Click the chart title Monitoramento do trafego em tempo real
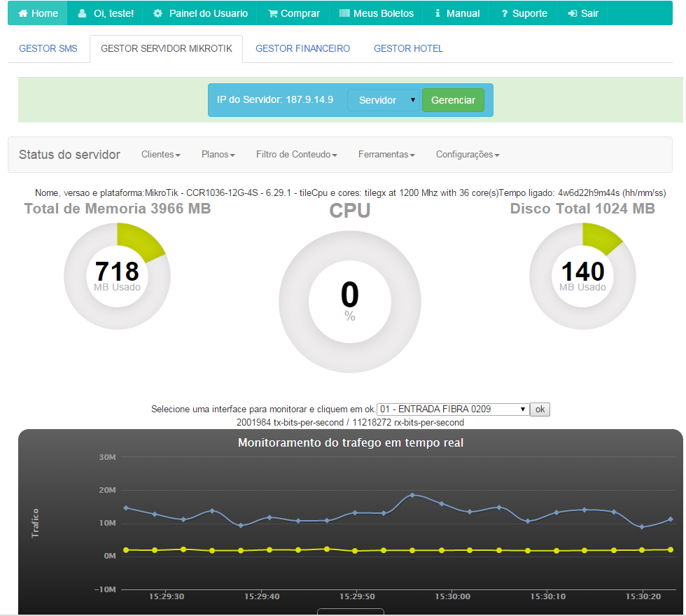The width and height of the screenshot is (686, 616). coord(351,442)
